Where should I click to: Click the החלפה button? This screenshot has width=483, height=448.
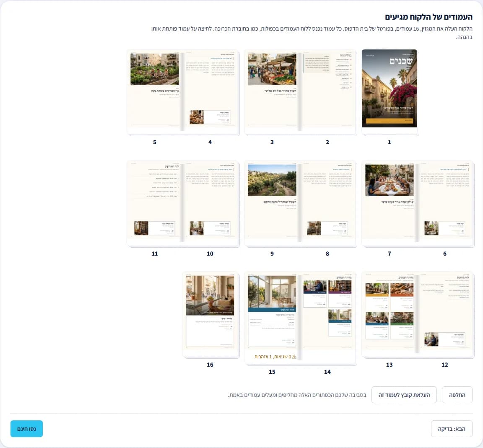coord(457,395)
